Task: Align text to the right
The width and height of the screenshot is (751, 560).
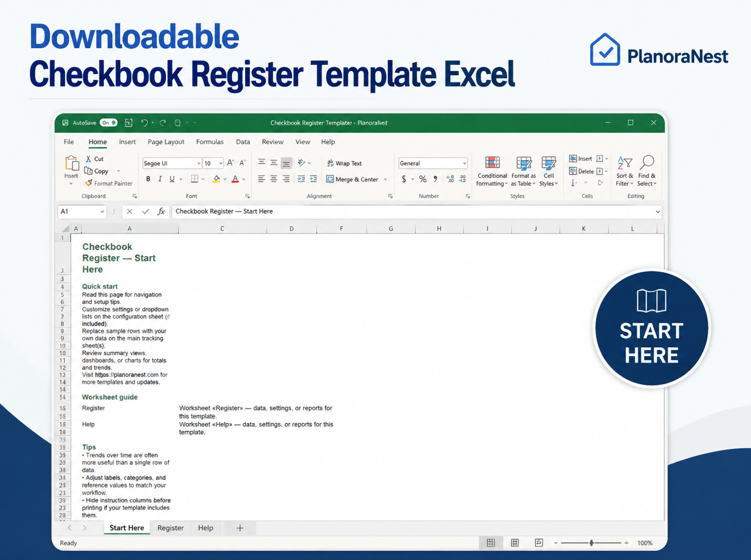Action: click(x=286, y=179)
